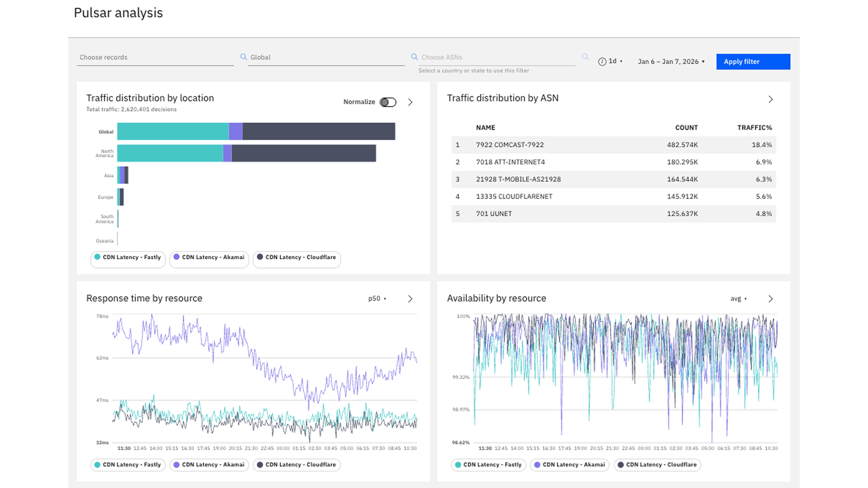Open the Jan 6 – Jan 7, 2026 date range dropdown
The width and height of the screenshot is (868, 488).
point(671,62)
